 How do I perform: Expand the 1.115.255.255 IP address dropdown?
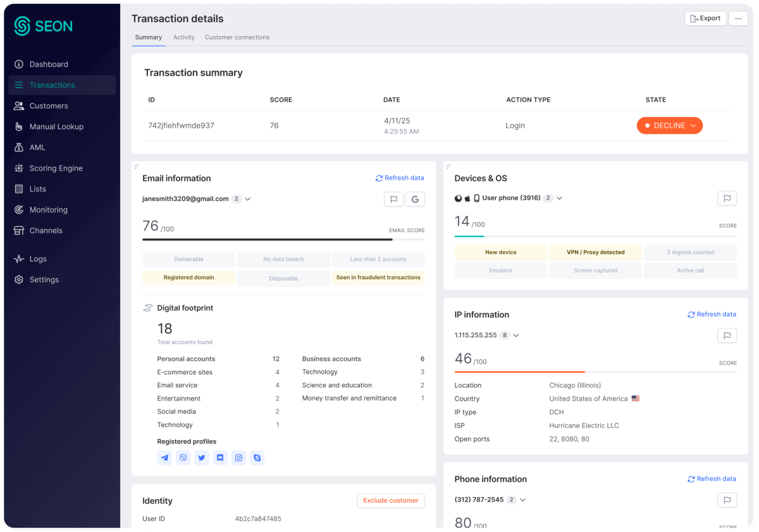point(516,335)
